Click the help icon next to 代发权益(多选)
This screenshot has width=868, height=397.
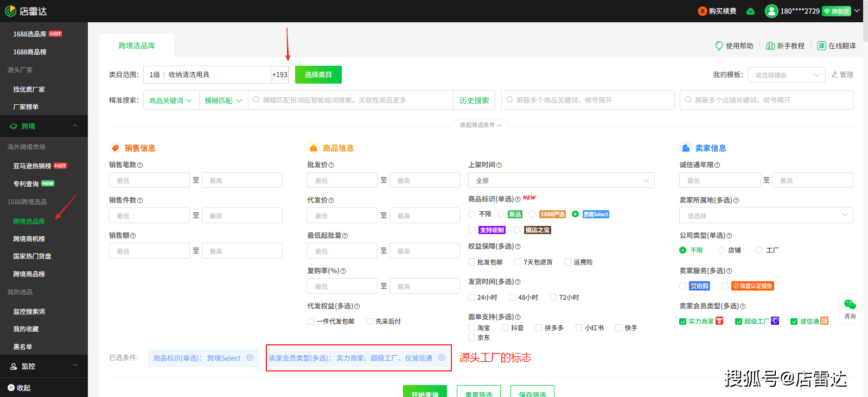[x=357, y=306]
